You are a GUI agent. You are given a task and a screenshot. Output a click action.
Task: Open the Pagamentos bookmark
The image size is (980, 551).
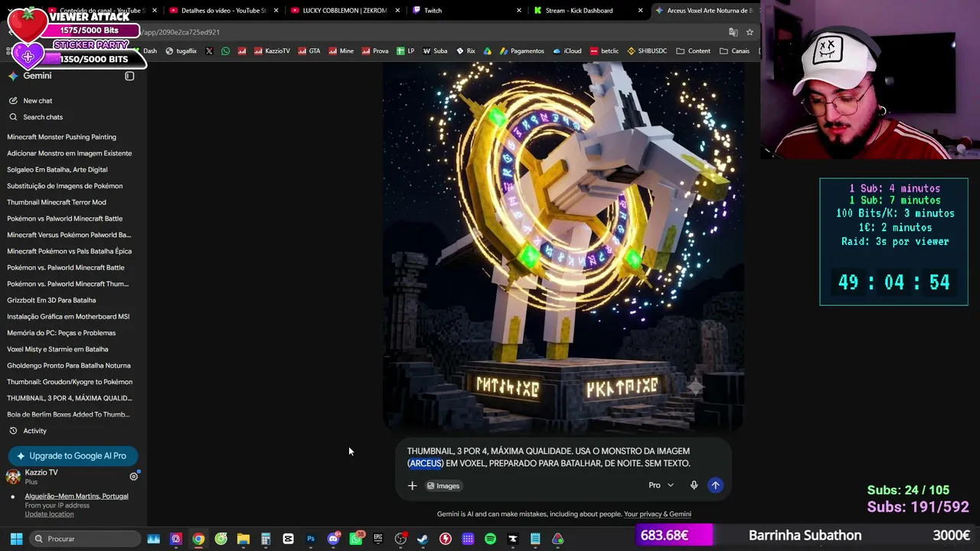point(521,51)
